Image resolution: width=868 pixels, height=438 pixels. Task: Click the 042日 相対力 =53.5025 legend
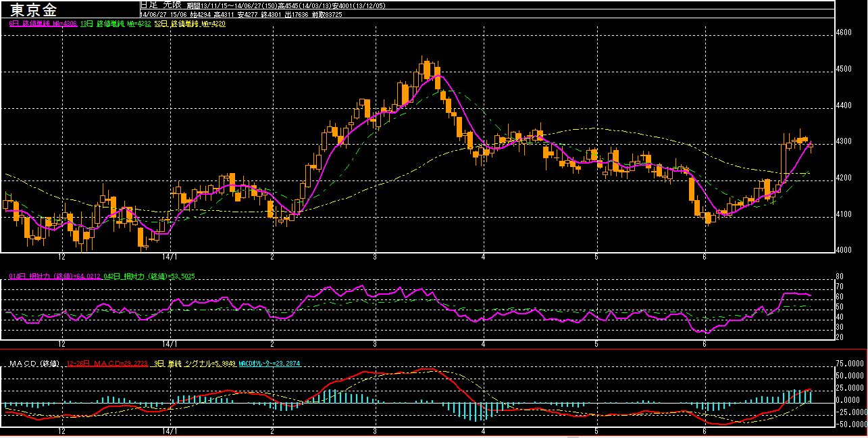[149, 276]
